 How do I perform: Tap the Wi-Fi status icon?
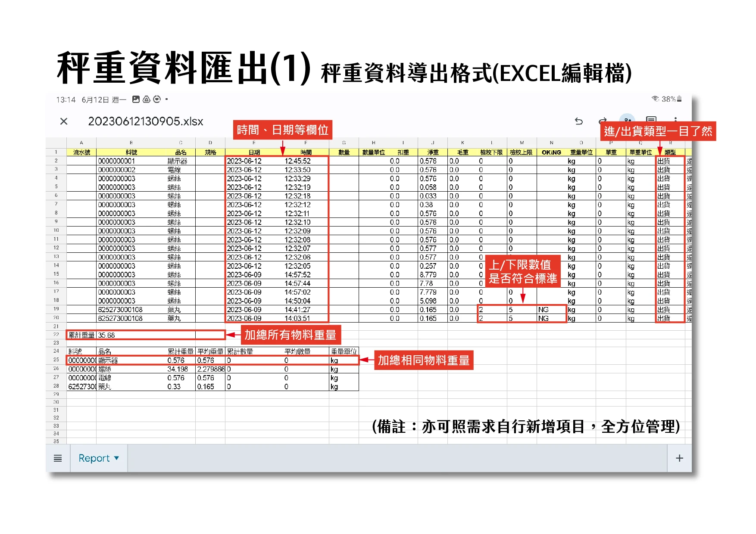click(x=655, y=99)
